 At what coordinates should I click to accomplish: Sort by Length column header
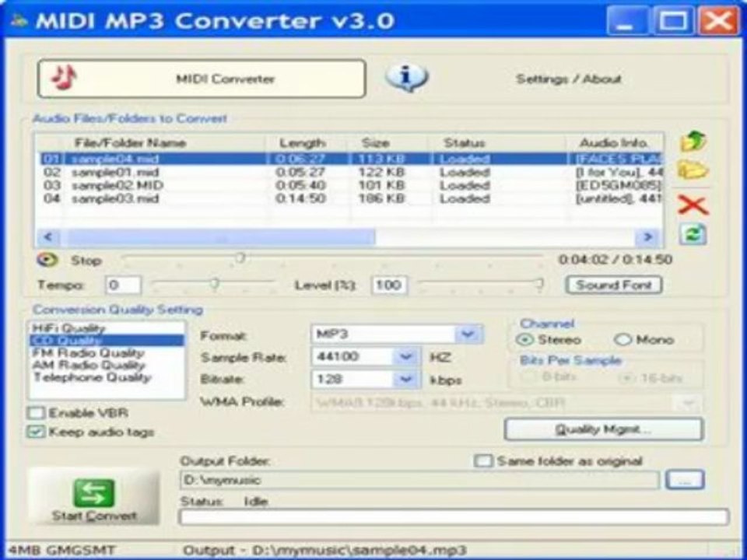tap(307, 143)
